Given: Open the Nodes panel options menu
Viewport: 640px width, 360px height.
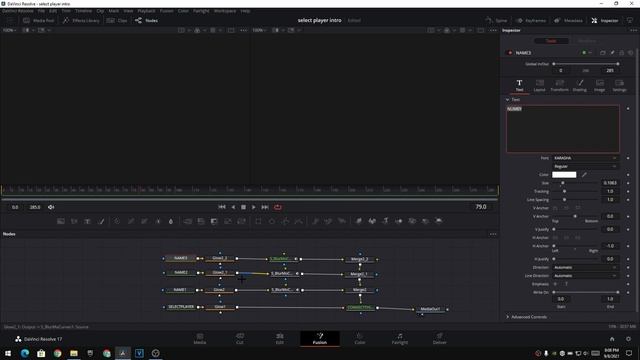Looking at the screenshot, I should click(493, 234).
